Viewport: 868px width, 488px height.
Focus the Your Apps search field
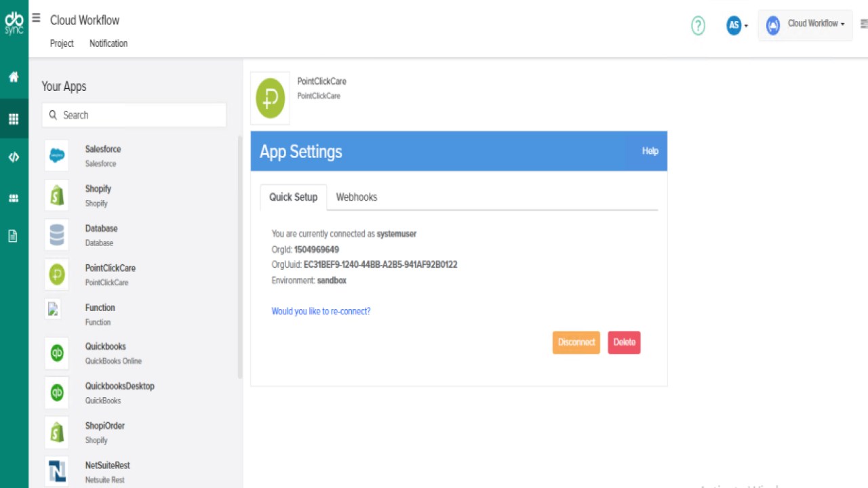[134, 115]
